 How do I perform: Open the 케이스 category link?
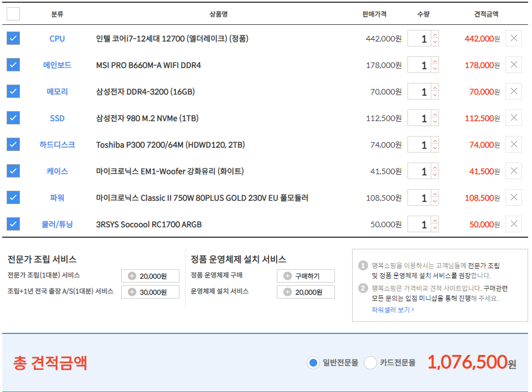coord(57,171)
